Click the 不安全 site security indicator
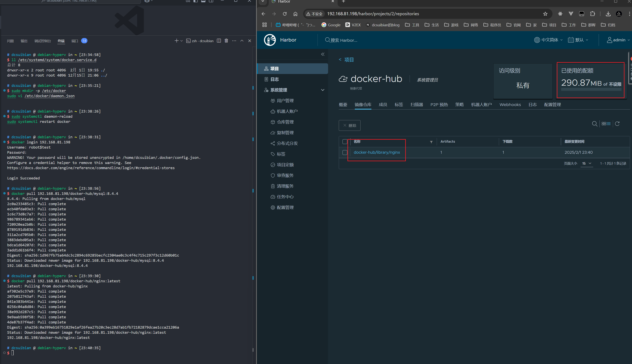 tap(314, 14)
